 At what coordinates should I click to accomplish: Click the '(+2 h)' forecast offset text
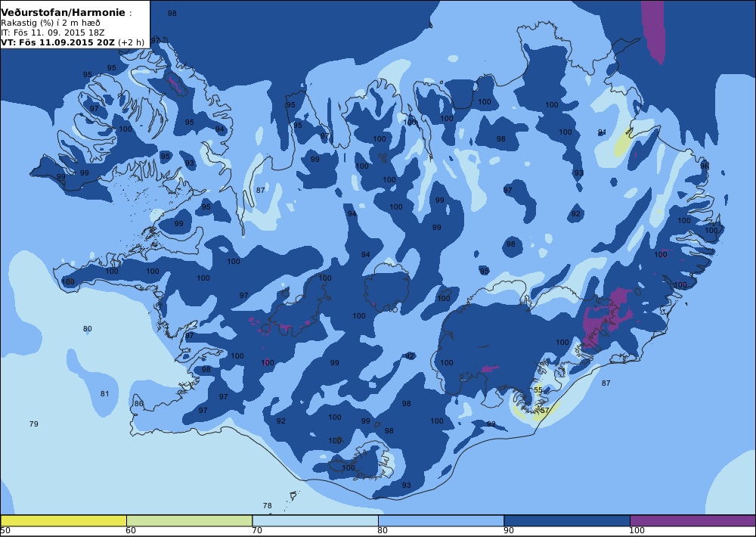click(x=131, y=42)
